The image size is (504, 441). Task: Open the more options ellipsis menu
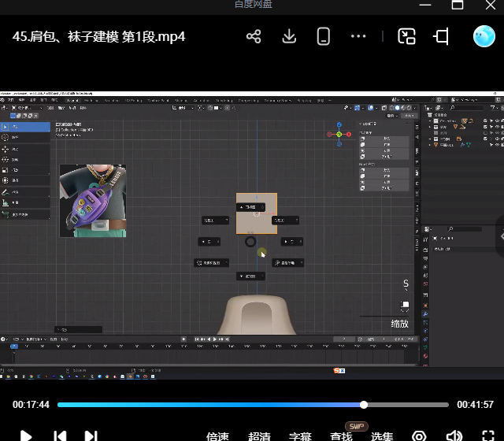pos(358,36)
